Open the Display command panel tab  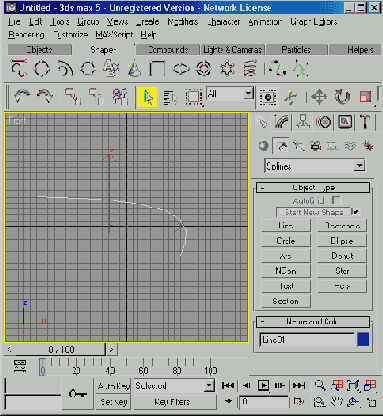click(x=344, y=122)
